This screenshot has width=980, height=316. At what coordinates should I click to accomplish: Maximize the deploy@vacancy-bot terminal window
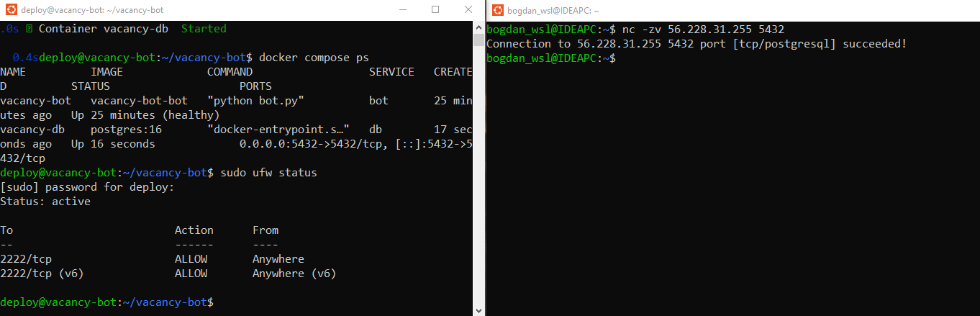pyautogui.click(x=435, y=10)
